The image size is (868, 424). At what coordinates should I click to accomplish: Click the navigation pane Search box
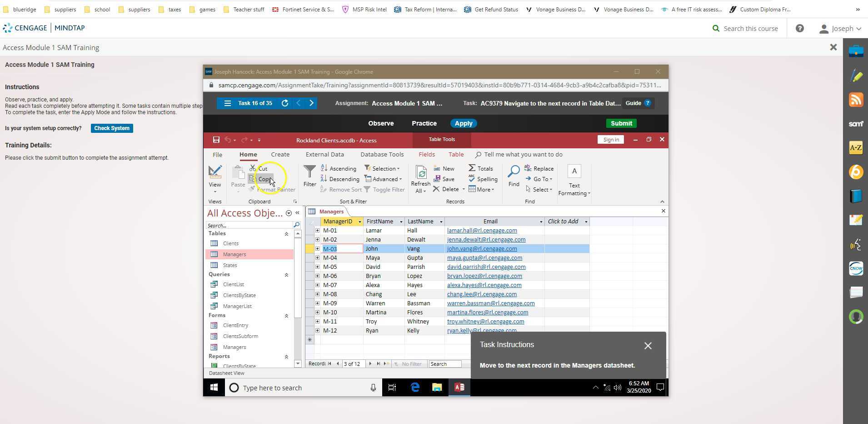point(249,225)
